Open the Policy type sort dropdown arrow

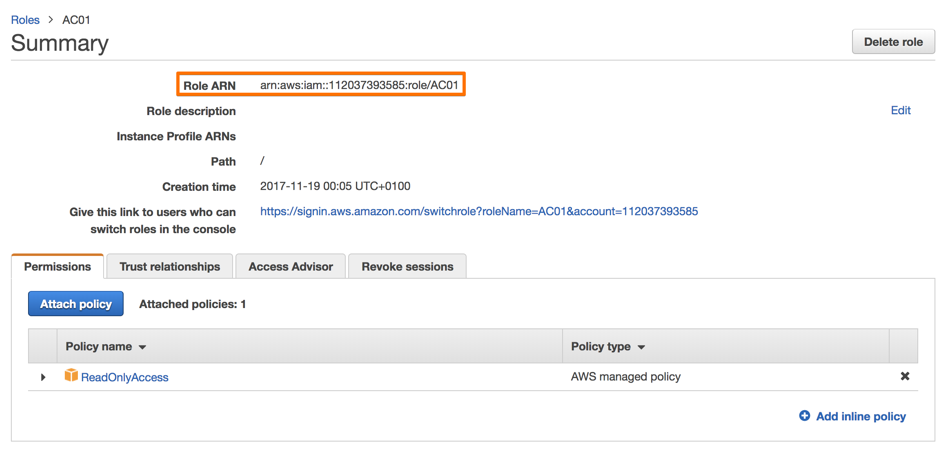[x=641, y=347]
